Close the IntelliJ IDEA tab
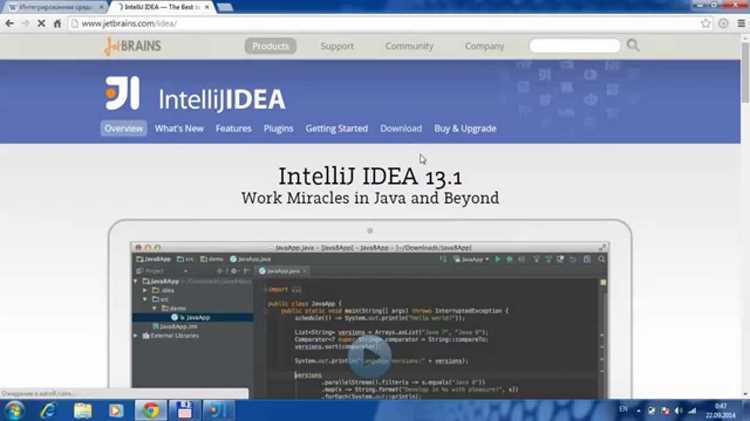The image size is (750, 421). click(x=207, y=7)
